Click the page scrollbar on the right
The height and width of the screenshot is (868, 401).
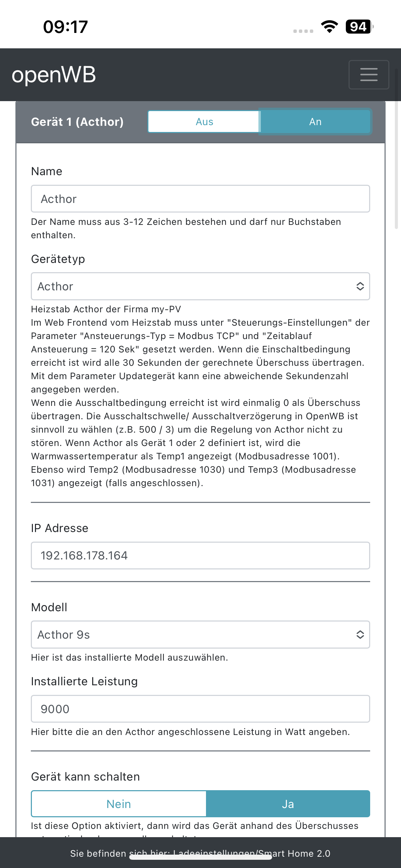coord(396,148)
